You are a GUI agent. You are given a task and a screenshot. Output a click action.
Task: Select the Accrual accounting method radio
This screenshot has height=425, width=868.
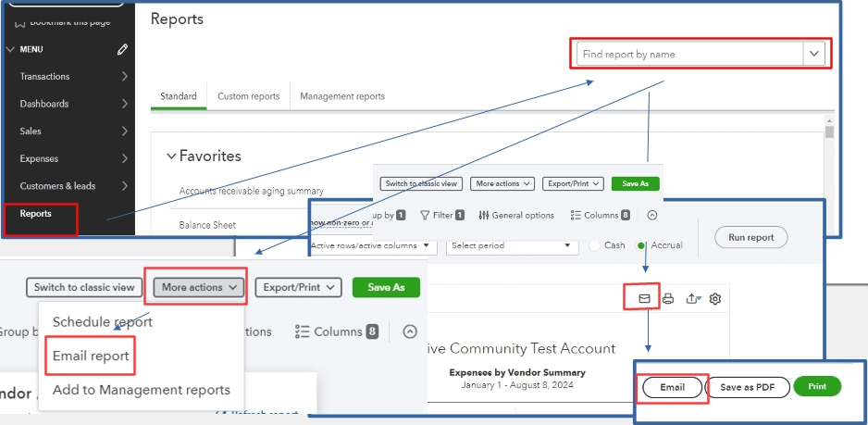[640, 245]
